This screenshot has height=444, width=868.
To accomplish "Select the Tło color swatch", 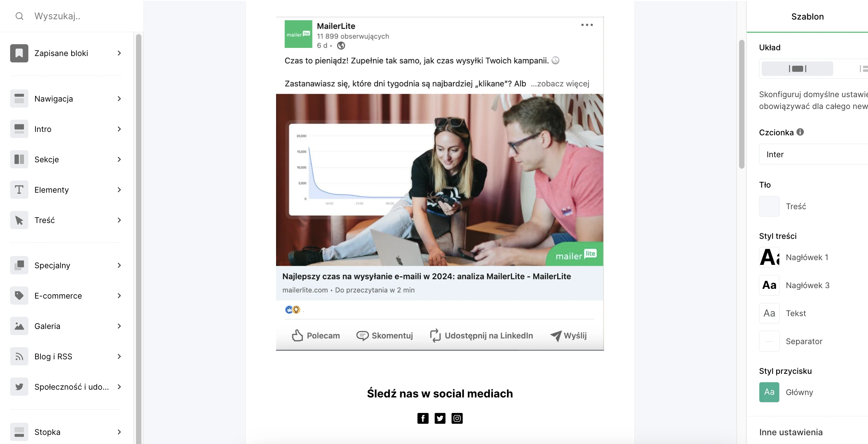I will tap(769, 205).
